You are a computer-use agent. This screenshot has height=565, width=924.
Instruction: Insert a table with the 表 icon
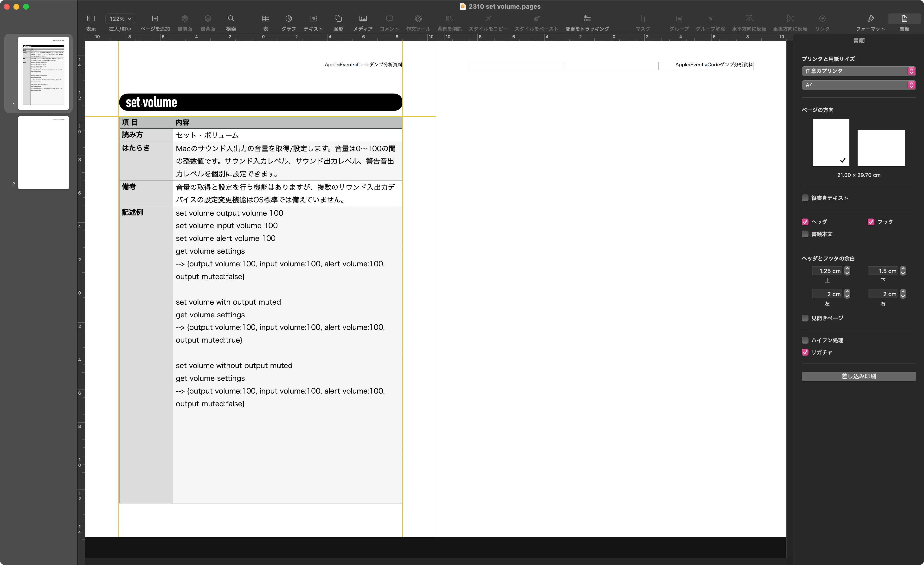coord(265,19)
